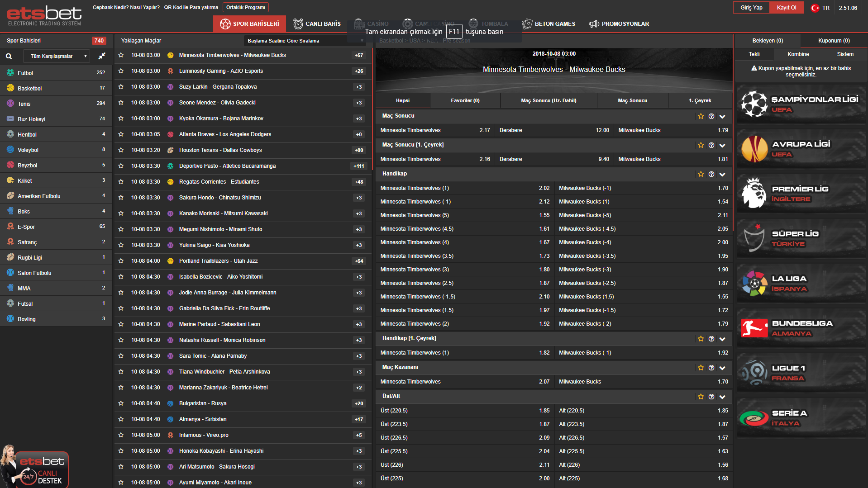Screen dimensions: 868x488
Task: Select the Kombine coupon tab
Action: [x=798, y=54]
